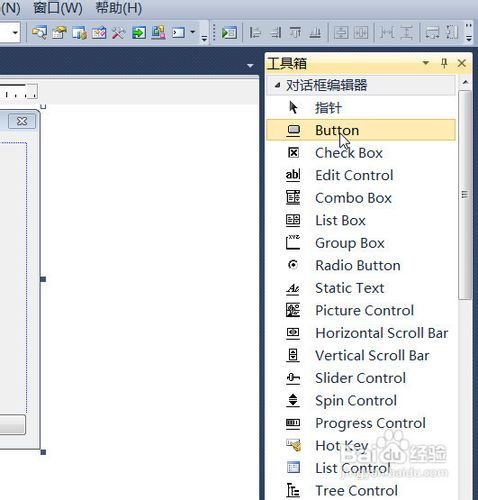Screen dimensions: 478x500
Task: Click the button at the dialog's bottom edge
Action: pos(12,424)
